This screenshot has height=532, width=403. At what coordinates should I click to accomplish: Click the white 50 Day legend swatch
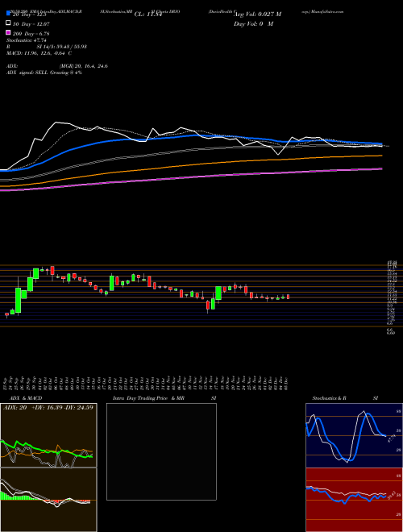[8, 23]
